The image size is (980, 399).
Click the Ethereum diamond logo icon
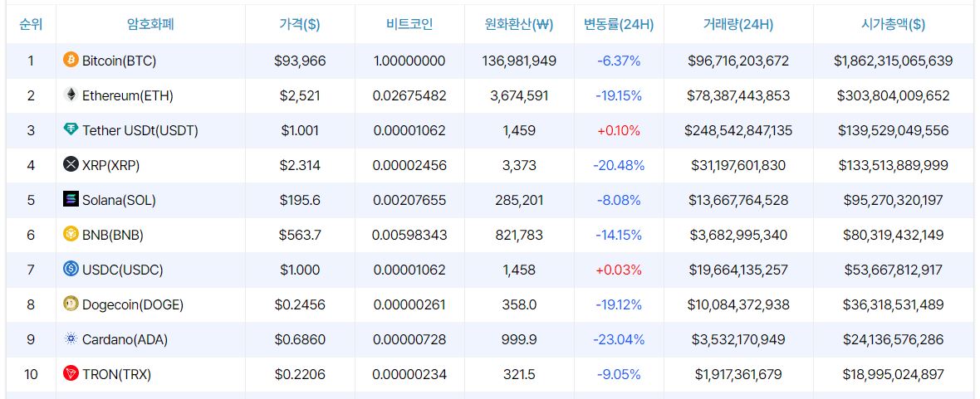coord(71,95)
